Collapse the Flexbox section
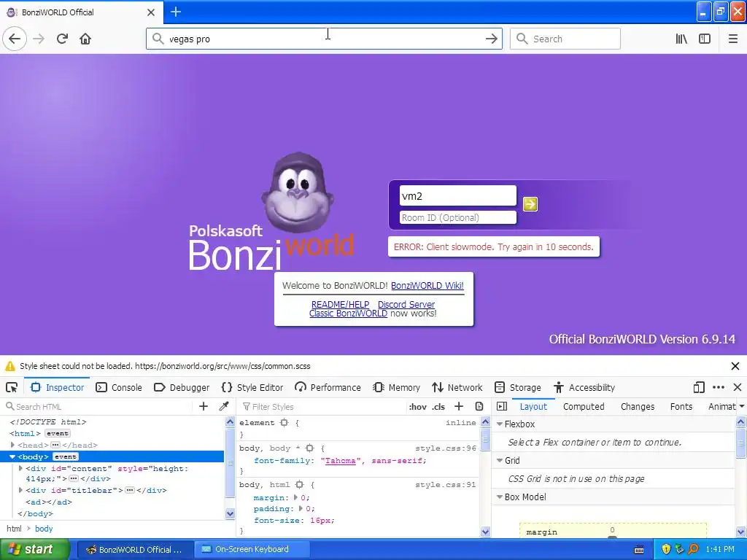This screenshot has width=747, height=560. [x=500, y=424]
